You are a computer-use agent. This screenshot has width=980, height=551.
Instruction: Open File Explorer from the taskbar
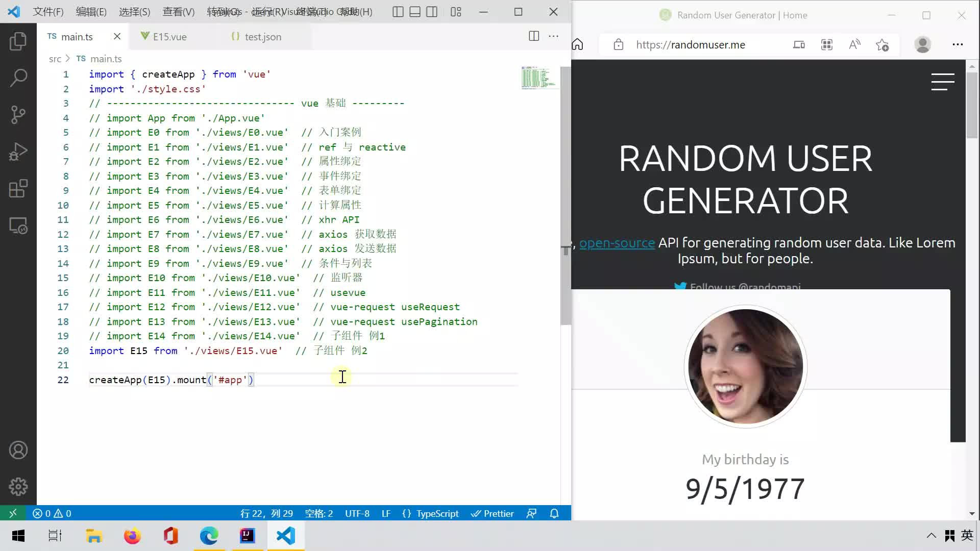pyautogui.click(x=94, y=536)
